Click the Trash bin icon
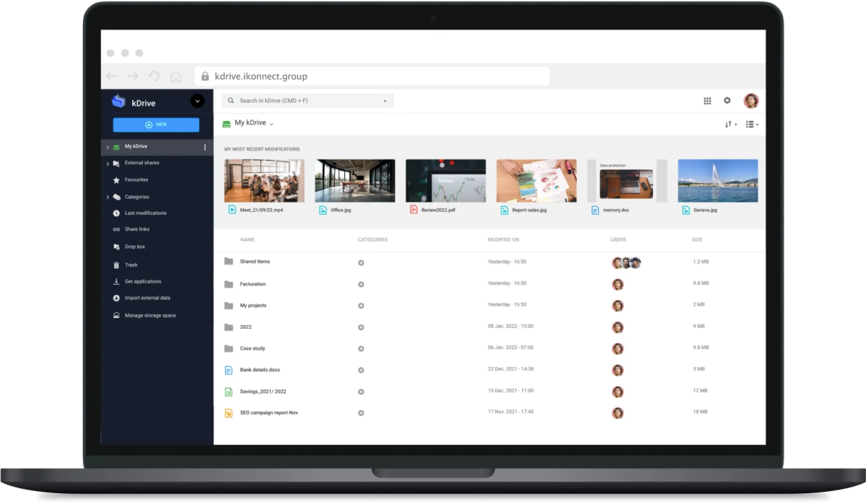This screenshot has height=504, width=866. pyautogui.click(x=116, y=265)
